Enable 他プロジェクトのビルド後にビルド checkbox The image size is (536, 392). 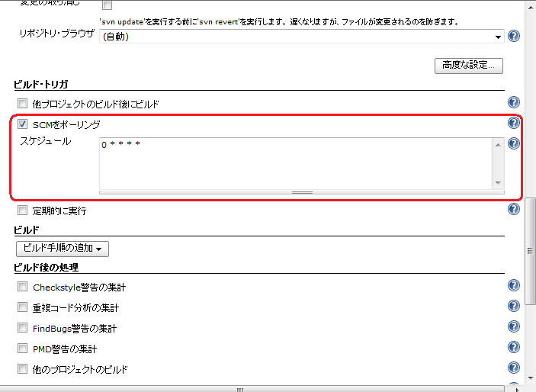23,103
